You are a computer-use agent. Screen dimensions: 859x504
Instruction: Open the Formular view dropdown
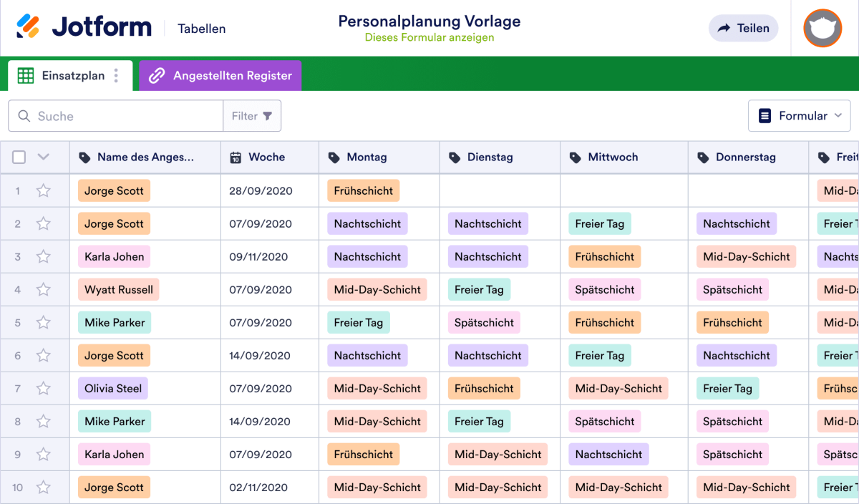click(x=799, y=115)
